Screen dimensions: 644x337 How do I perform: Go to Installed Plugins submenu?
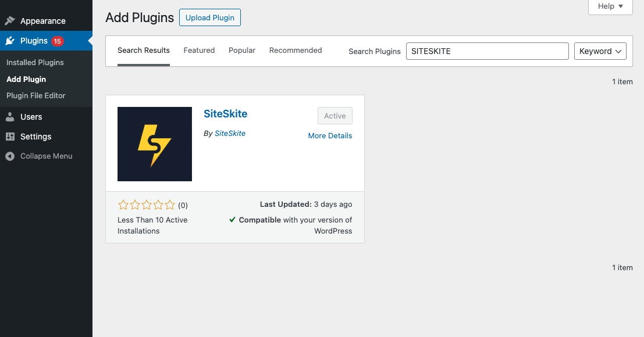(x=35, y=62)
